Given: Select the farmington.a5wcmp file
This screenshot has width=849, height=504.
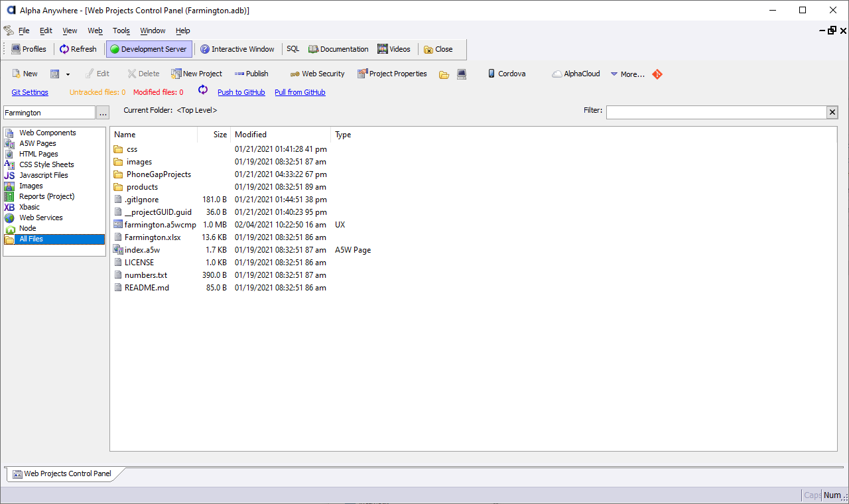Looking at the screenshot, I should coord(155,225).
